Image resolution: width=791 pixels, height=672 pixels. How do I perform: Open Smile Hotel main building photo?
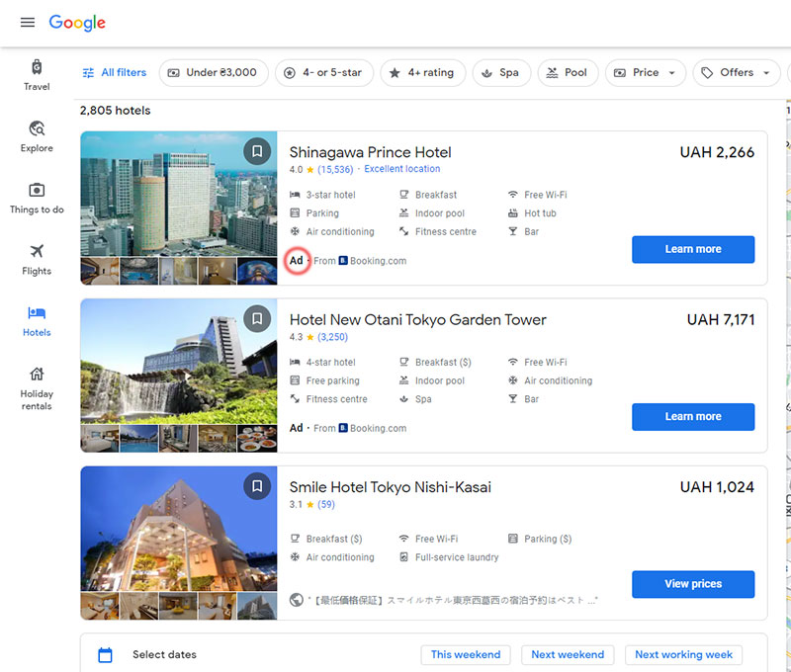179,529
